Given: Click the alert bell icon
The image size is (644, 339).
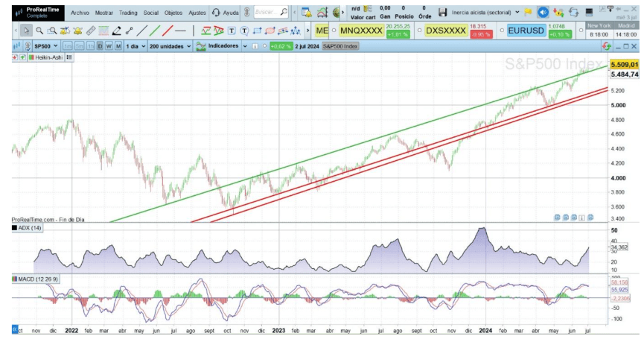Looking at the screenshot, I should (77, 31).
